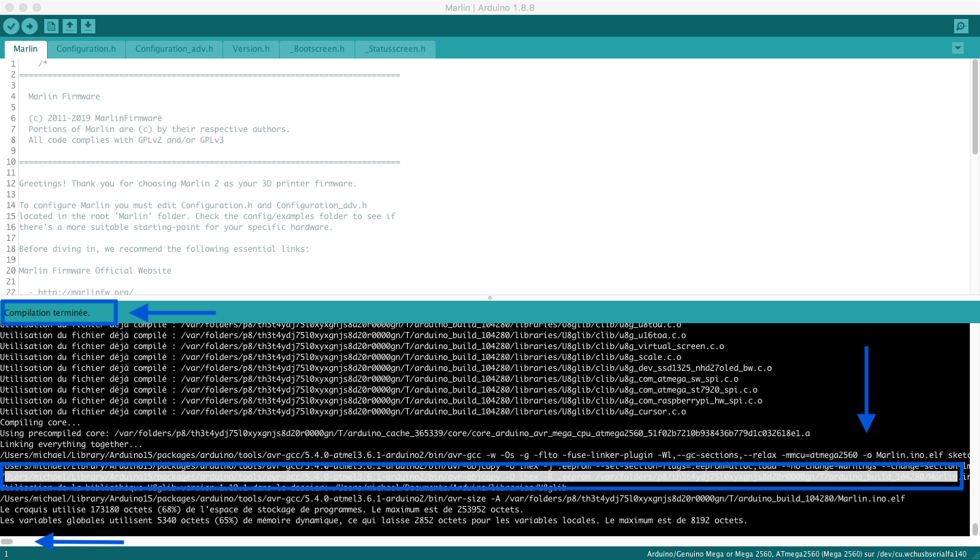Click the 'To configure Marlin you must edit' line
Screen dimensions: 980x560
(x=193, y=205)
